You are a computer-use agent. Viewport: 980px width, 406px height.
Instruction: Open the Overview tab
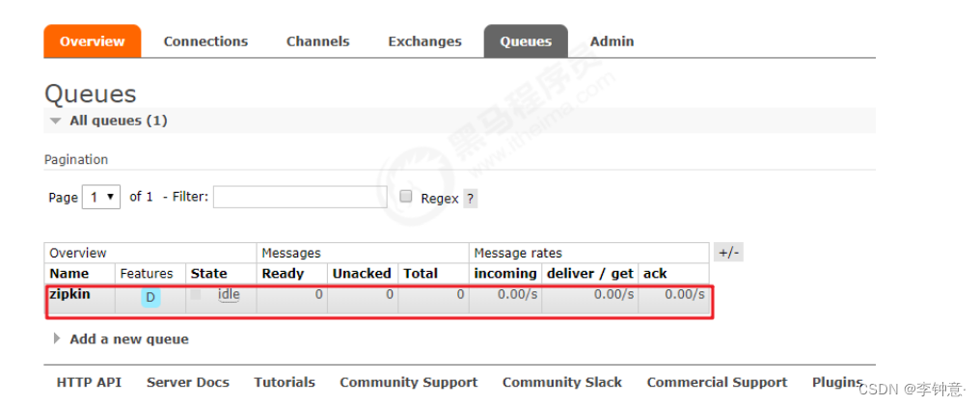coord(92,41)
